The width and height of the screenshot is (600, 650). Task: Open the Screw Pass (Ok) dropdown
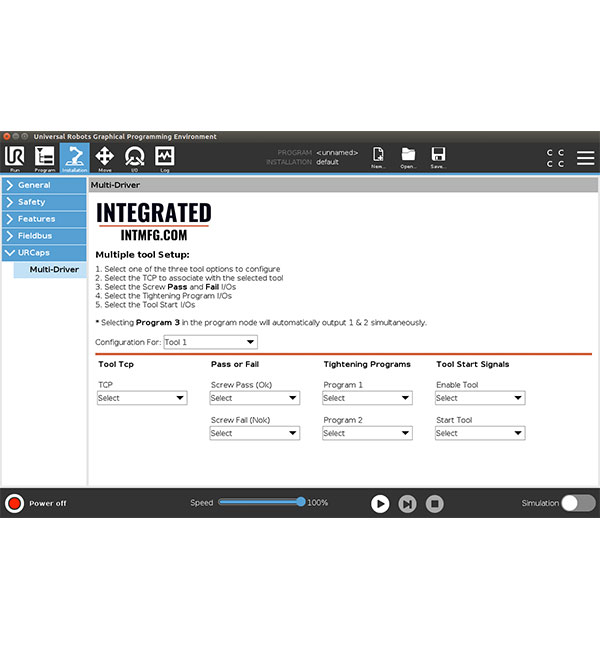pos(255,398)
